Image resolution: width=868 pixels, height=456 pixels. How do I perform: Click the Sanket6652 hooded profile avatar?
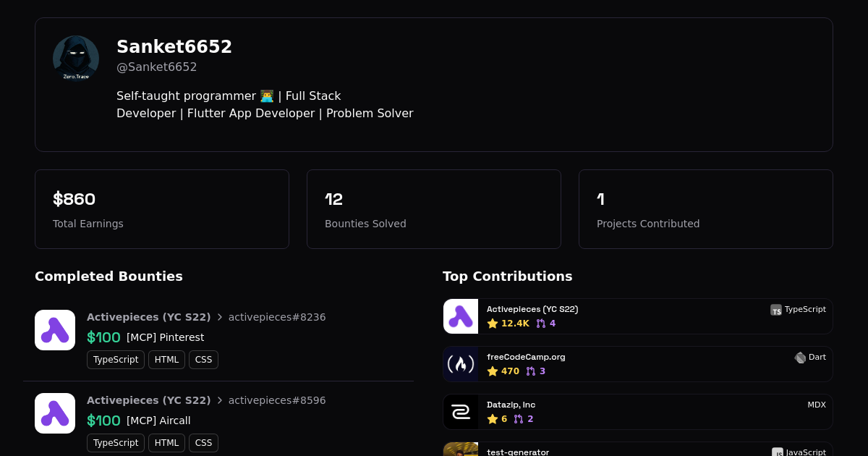tap(76, 59)
